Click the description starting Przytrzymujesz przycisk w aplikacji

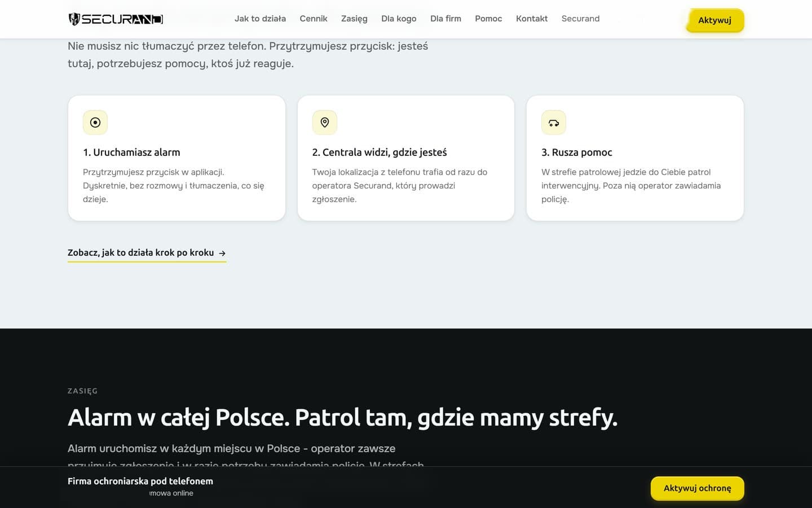[174, 186]
